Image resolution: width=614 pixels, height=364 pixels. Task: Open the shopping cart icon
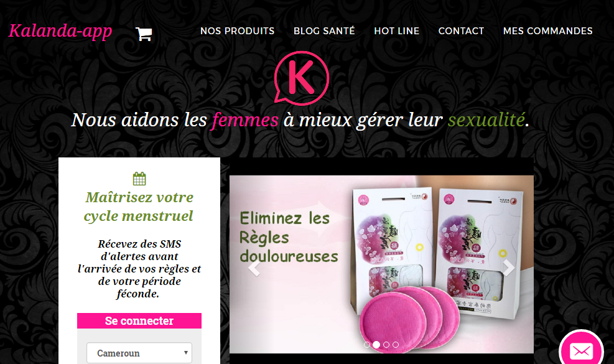(x=143, y=34)
